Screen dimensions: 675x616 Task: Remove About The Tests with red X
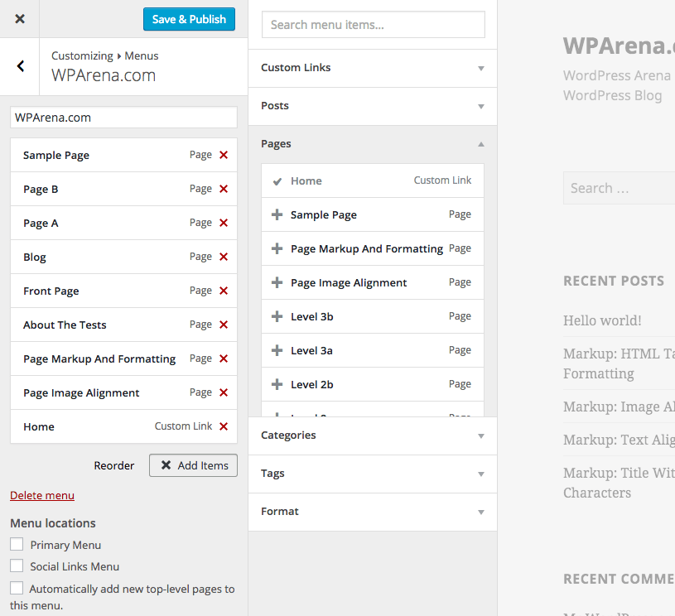pos(224,325)
